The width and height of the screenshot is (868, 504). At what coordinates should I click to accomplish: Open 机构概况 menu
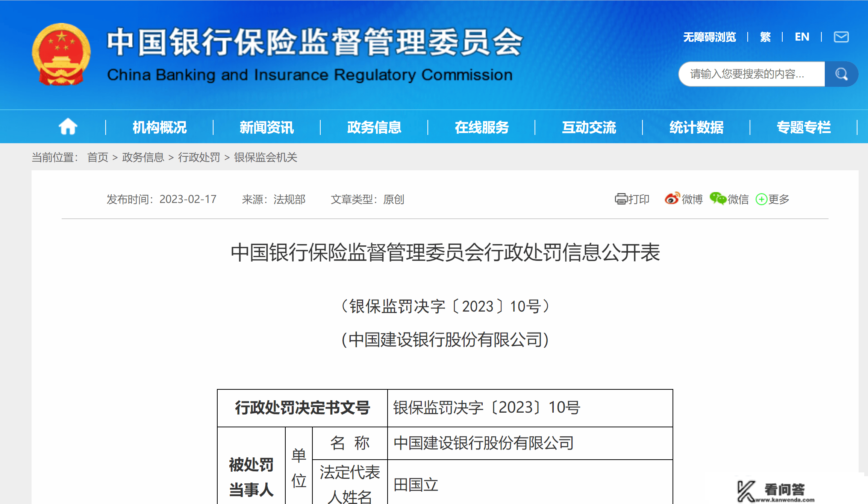tap(159, 127)
